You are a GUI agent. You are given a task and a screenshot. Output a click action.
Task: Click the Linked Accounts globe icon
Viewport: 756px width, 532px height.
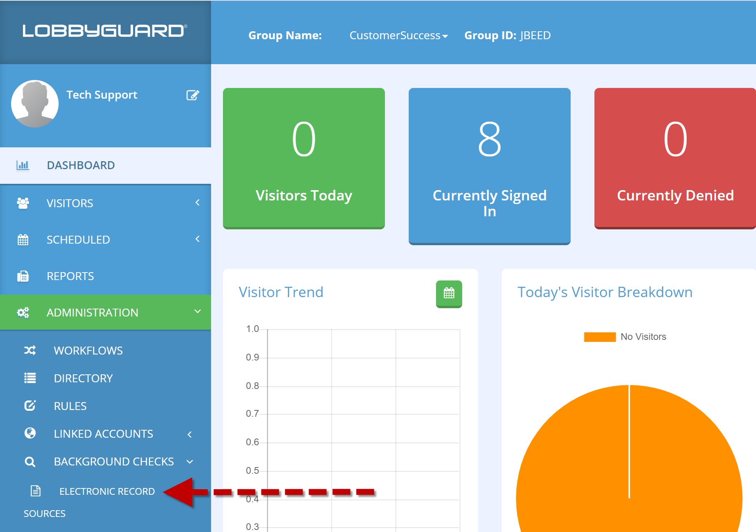coord(30,433)
